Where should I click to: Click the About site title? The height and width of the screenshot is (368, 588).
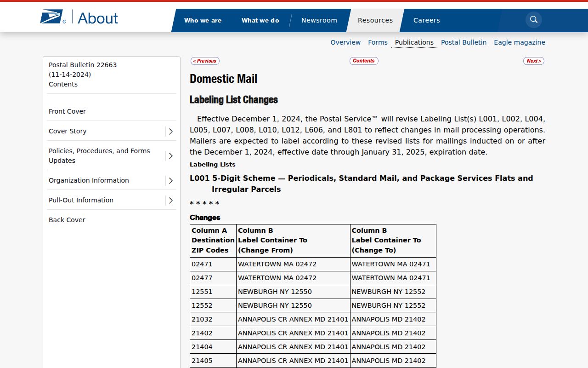[x=98, y=18]
